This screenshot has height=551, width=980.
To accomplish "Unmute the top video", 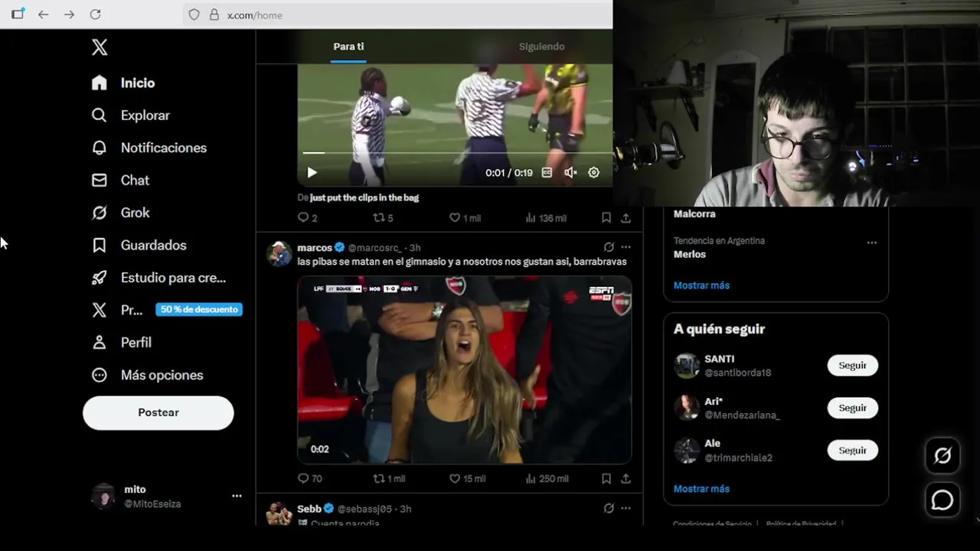I will (x=570, y=173).
